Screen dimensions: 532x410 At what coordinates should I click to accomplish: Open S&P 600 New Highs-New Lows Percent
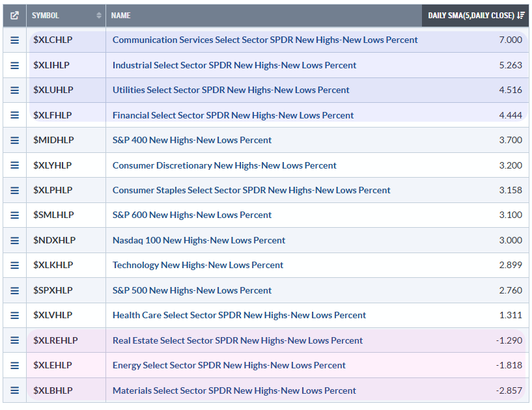click(192, 215)
